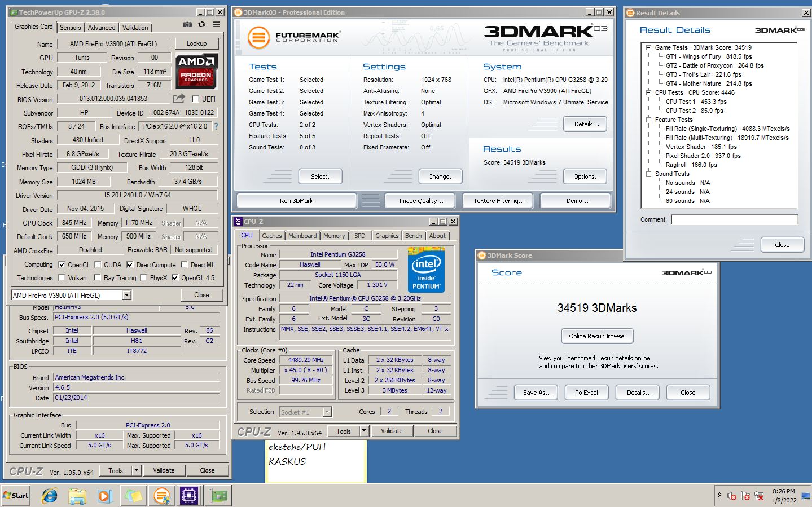Toggle the PhysX checkbox
Image resolution: width=812 pixels, height=507 pixels.
(x=143, y=277)
